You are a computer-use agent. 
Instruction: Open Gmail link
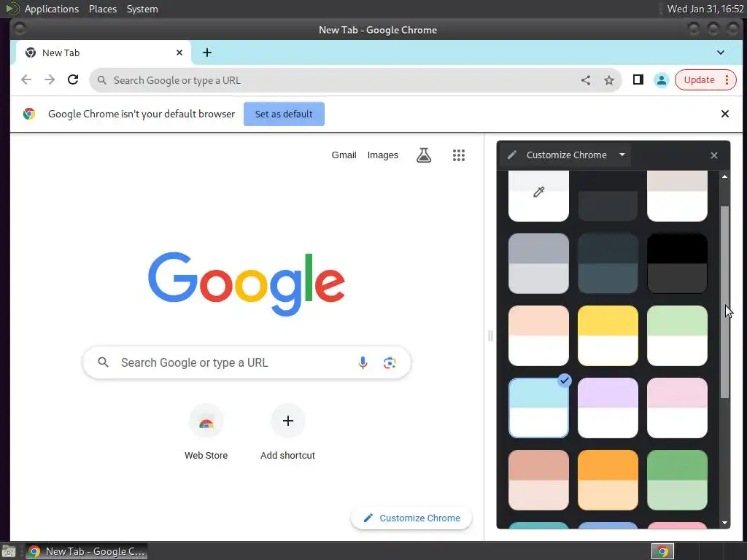[x=344, y=155]
